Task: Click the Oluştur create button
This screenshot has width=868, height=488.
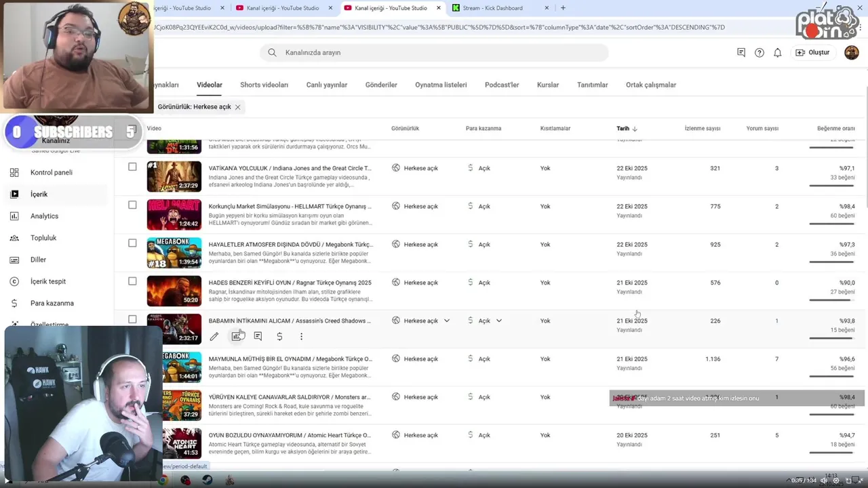Action: coord(812,52)
